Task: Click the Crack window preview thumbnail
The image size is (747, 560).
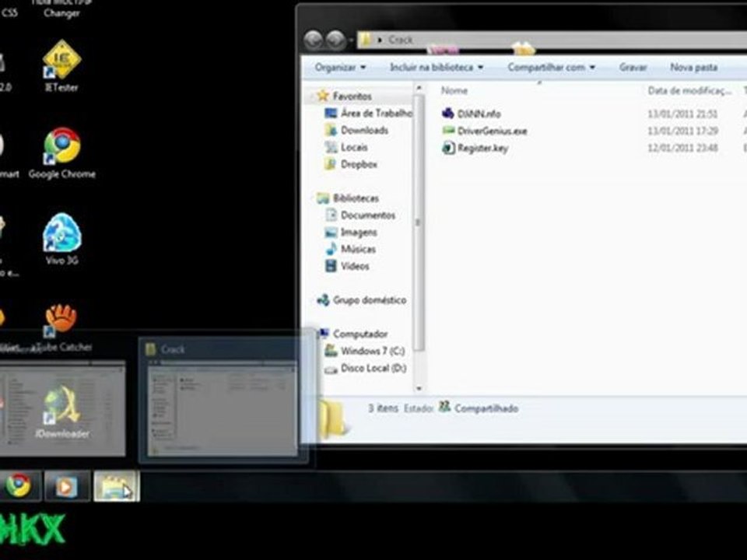Action: (223, 408)
